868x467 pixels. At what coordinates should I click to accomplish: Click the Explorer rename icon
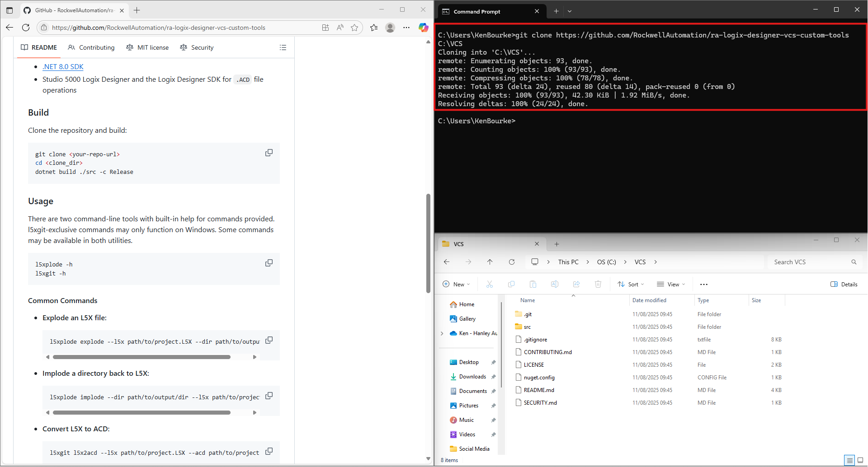click(555, 284)
